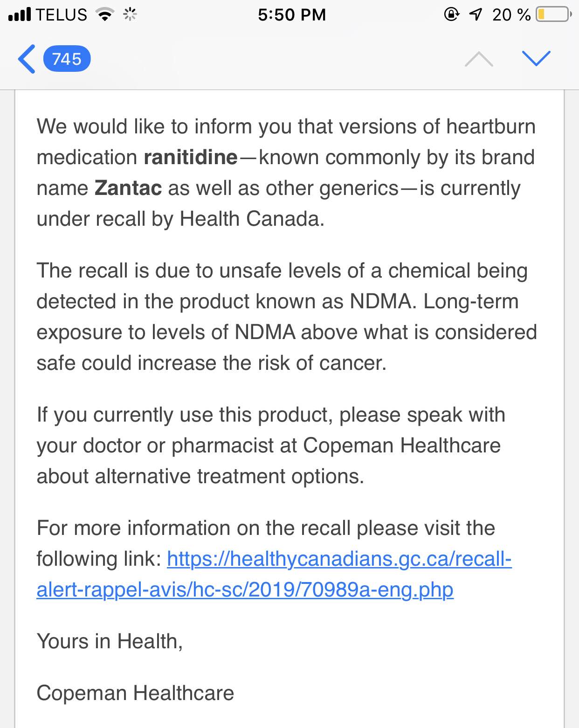Viewport: 579px width, 728px height.
Task: Tap the cellular signal bars
Action: pos(20,14)
